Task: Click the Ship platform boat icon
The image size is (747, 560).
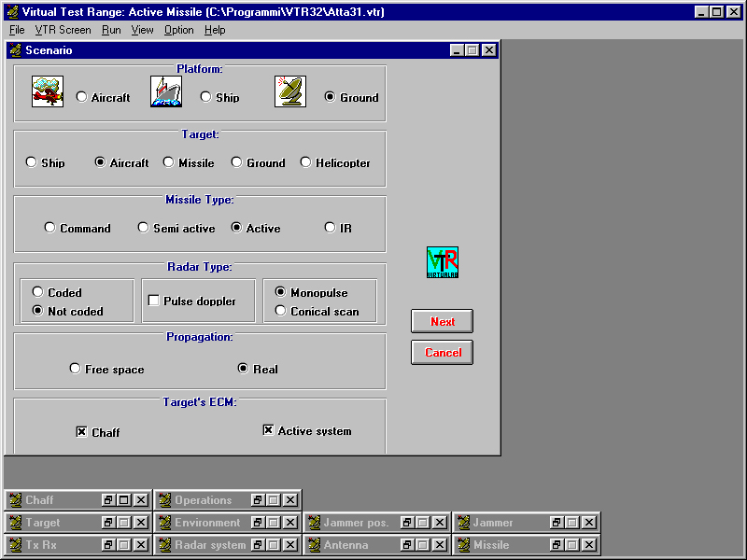Action: 166,91
